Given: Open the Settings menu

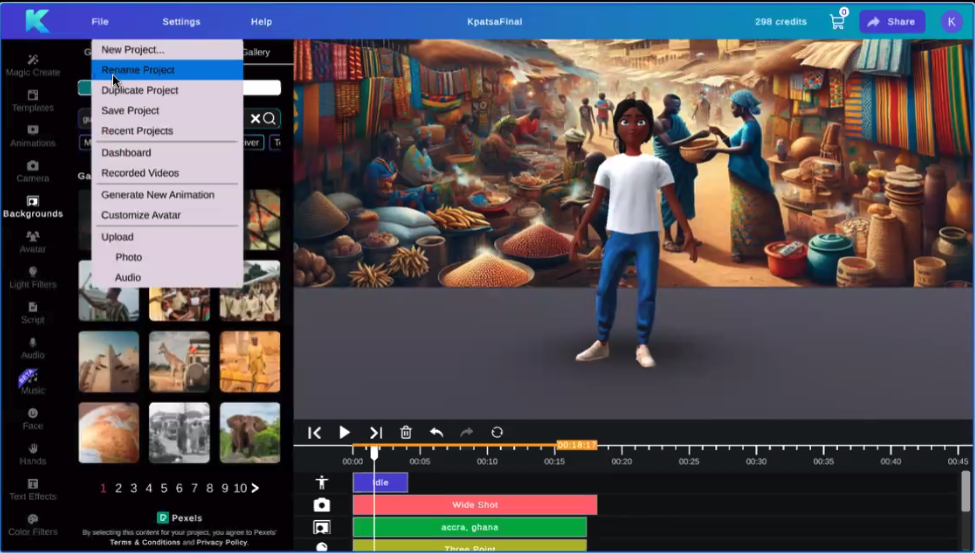Looking at the screenshot, I should click(x=181, y=21).
